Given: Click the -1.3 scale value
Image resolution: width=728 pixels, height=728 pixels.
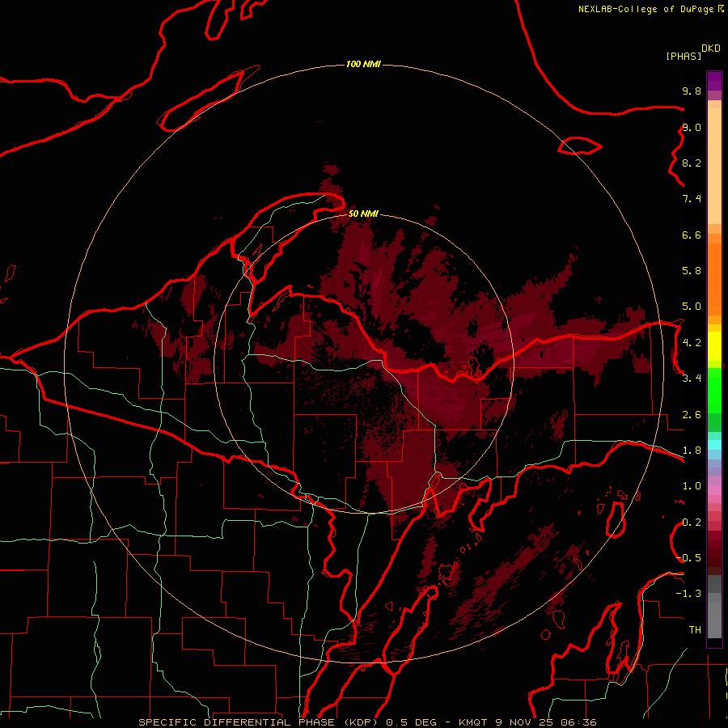Looking at the screenshot, I should pyautogui.click(x=688, y=594).
